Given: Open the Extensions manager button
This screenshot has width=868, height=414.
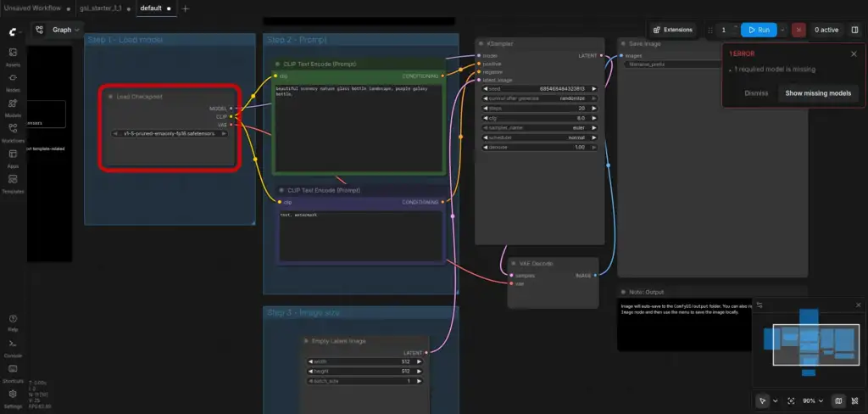Looking at the screenshot, I should point(672,30).
